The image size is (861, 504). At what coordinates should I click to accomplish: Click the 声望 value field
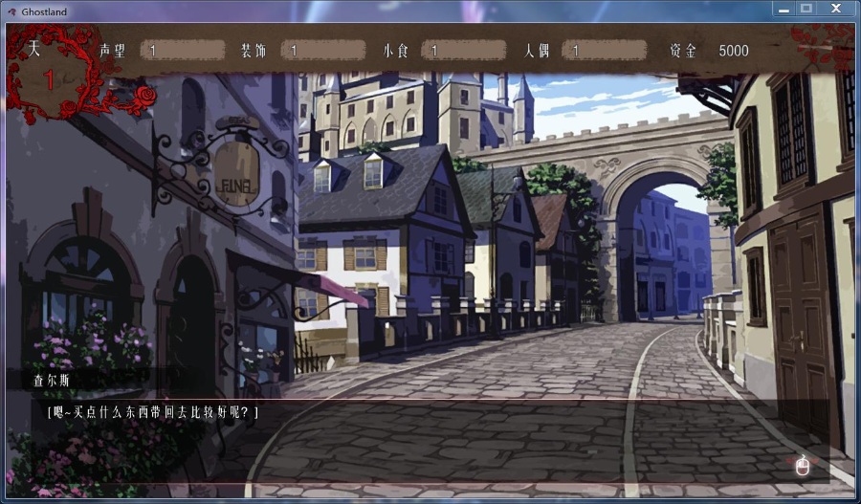[183, 51]
